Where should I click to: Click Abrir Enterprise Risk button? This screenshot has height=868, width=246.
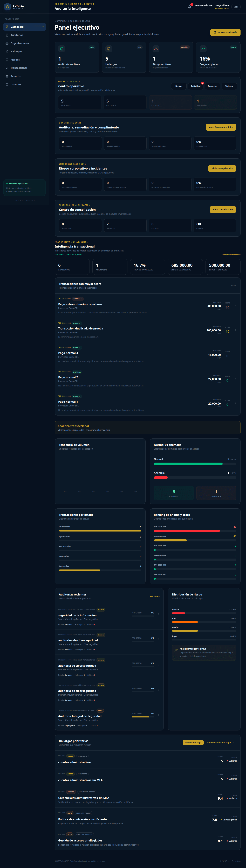click(222, 168)
